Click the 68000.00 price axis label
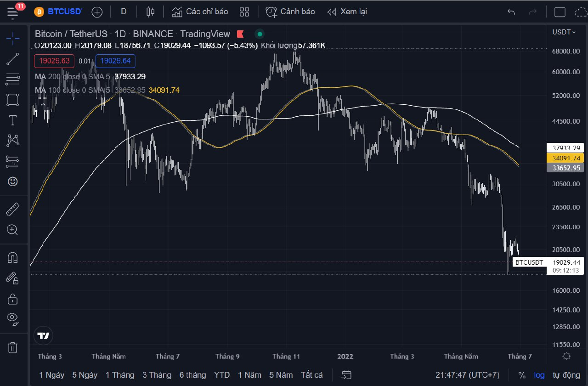588x386 pixels. coord(565,51)
